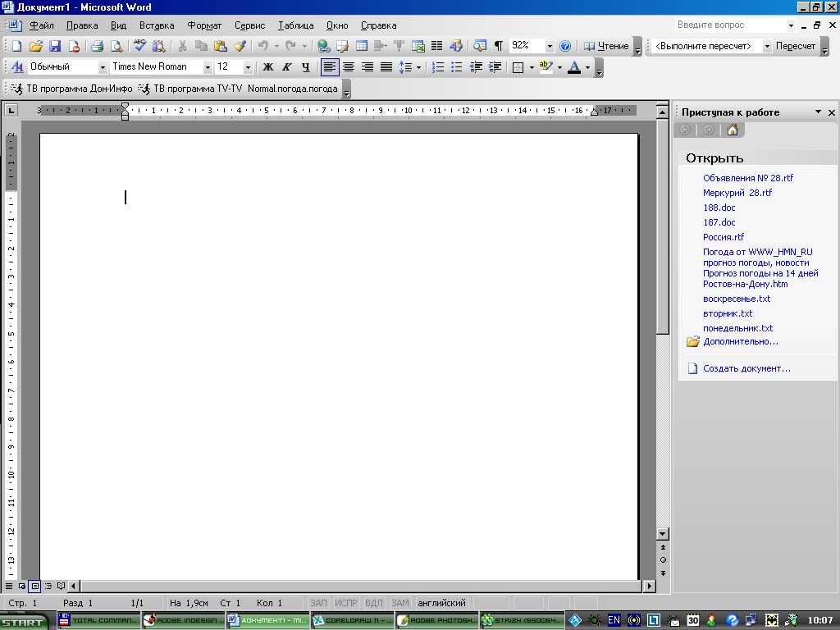Open Выполните пересчет dropdown

point(767,46)
